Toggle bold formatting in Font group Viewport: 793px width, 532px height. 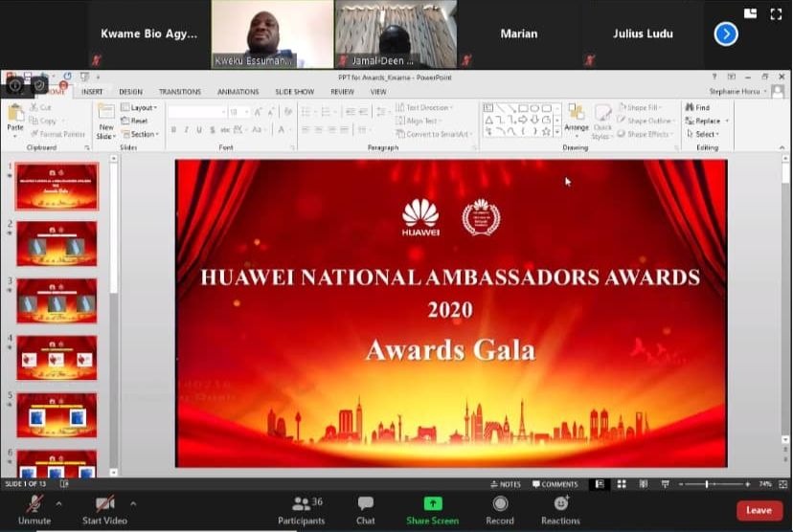173,130
